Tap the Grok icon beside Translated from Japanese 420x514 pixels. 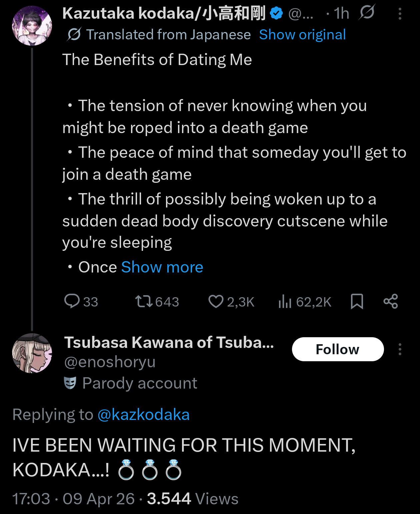click(x=74, y=34)
